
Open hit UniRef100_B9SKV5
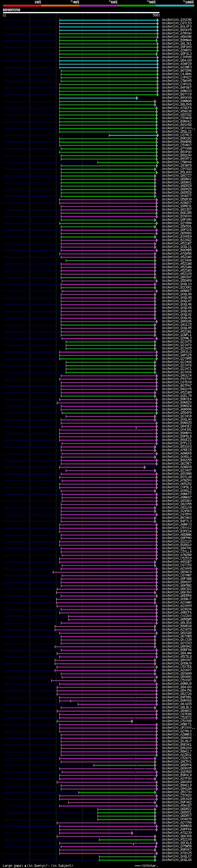(x=177, y=30)
